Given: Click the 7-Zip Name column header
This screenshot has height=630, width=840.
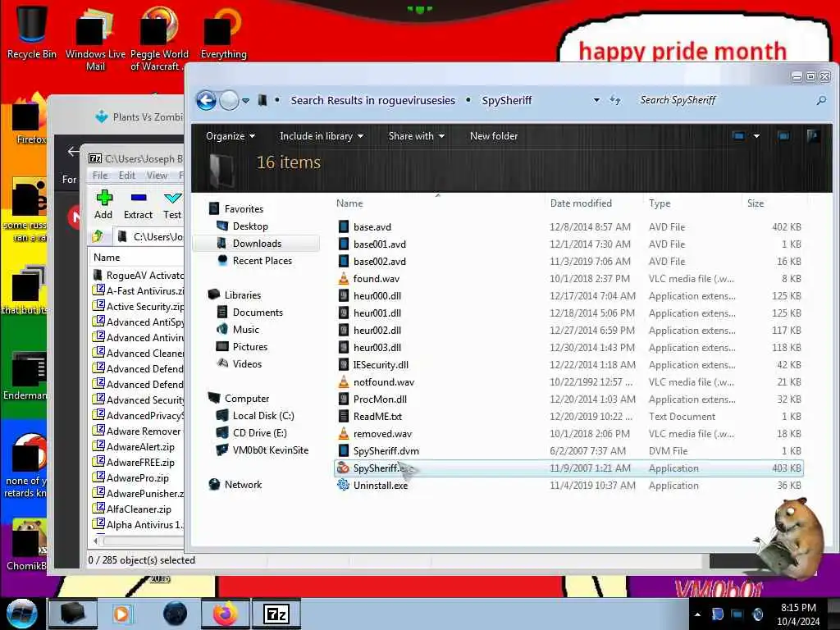Looking at the screenshot, I should pyautogui.click(x=107, y=257).
